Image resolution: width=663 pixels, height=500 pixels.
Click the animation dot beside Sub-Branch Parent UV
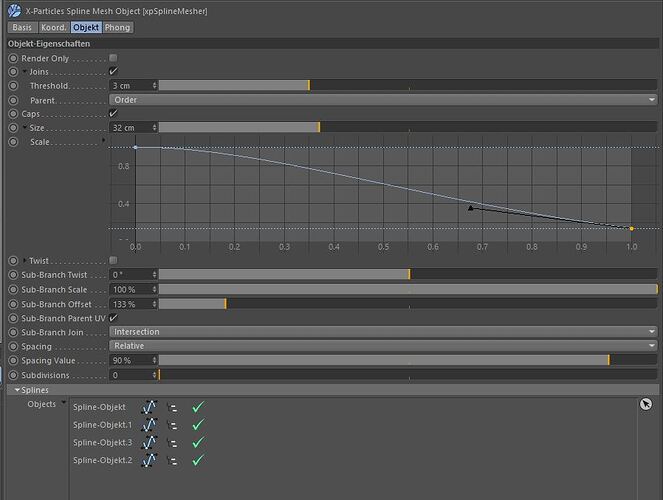click(13, 318)
